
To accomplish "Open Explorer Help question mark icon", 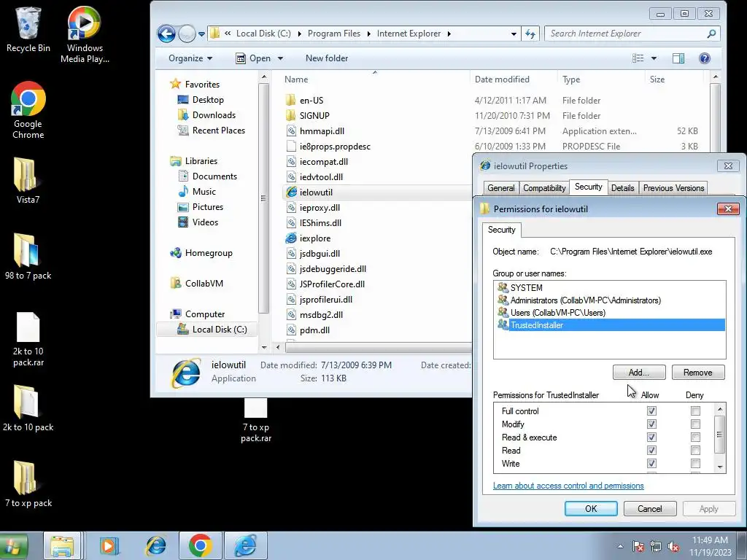I will pos(705,58).
